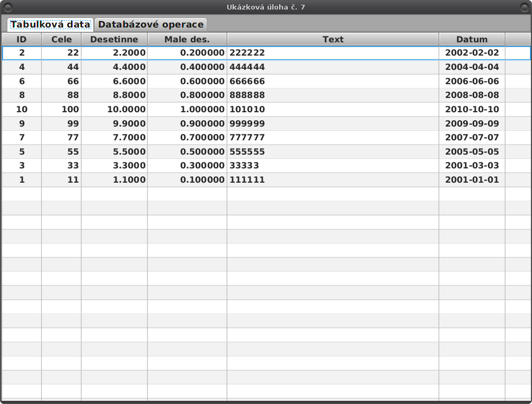The image size is (532, 404).
Task: Select Cele value 11
Action: [61, 180]
